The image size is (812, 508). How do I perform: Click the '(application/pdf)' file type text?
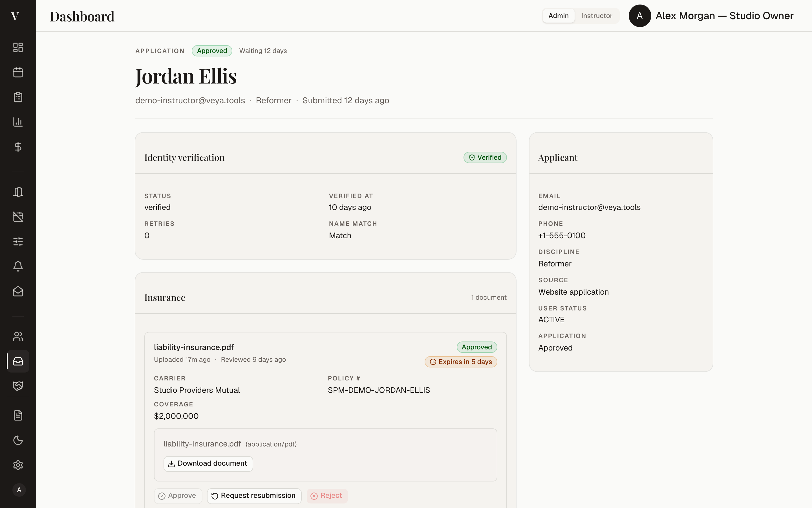coord(271,444)
